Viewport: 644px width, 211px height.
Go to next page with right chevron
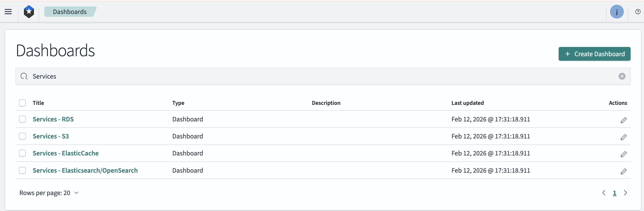pos(626,193)
